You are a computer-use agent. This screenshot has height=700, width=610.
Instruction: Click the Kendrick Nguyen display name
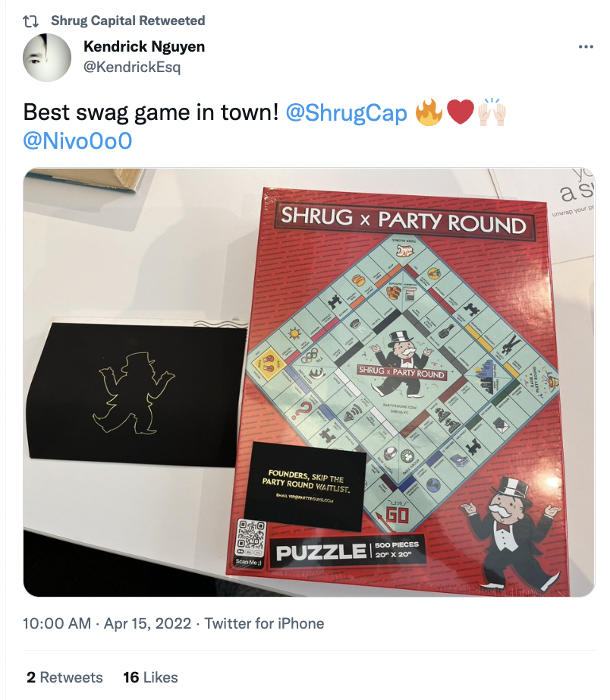click(144, 46)
